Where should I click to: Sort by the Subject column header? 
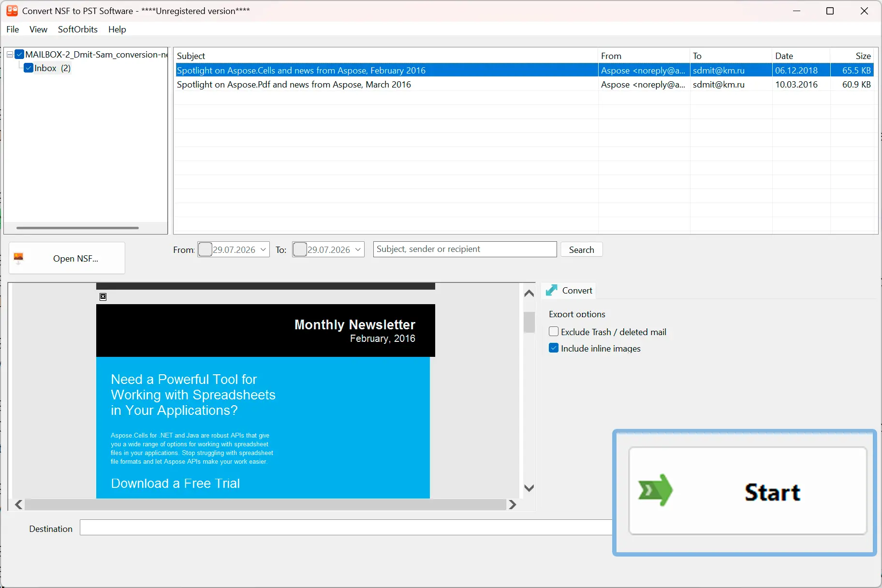(386, 56)
